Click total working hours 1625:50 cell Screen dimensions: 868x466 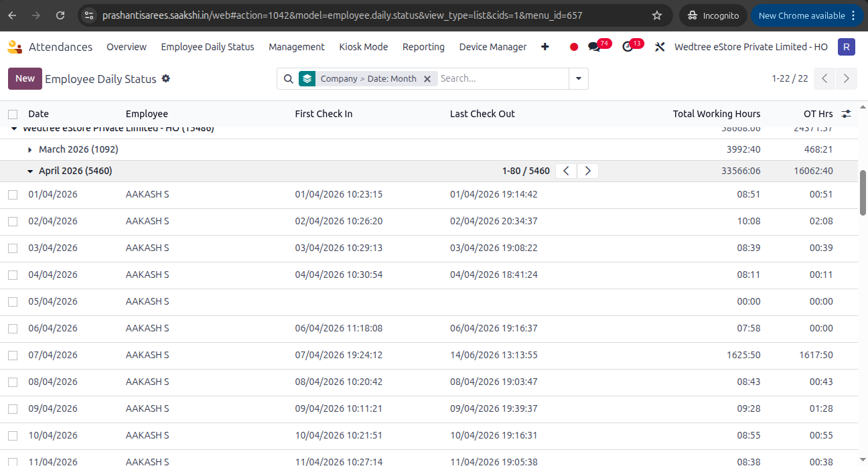pos(743,355)
